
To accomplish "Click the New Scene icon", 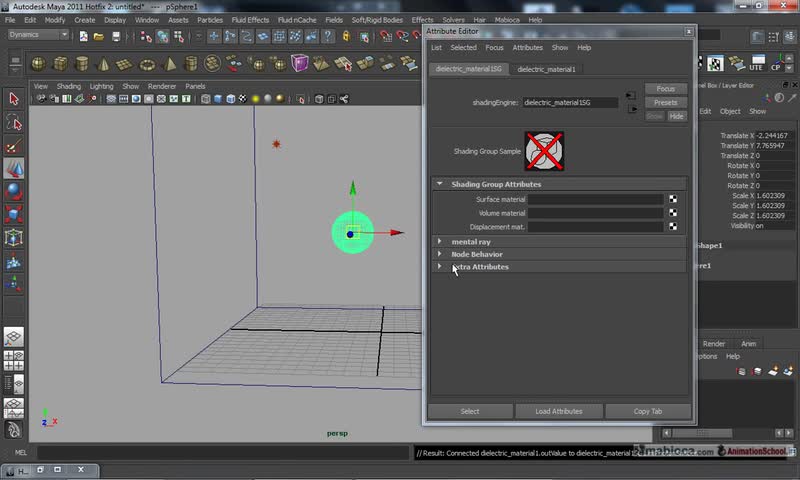I will 83,36.
